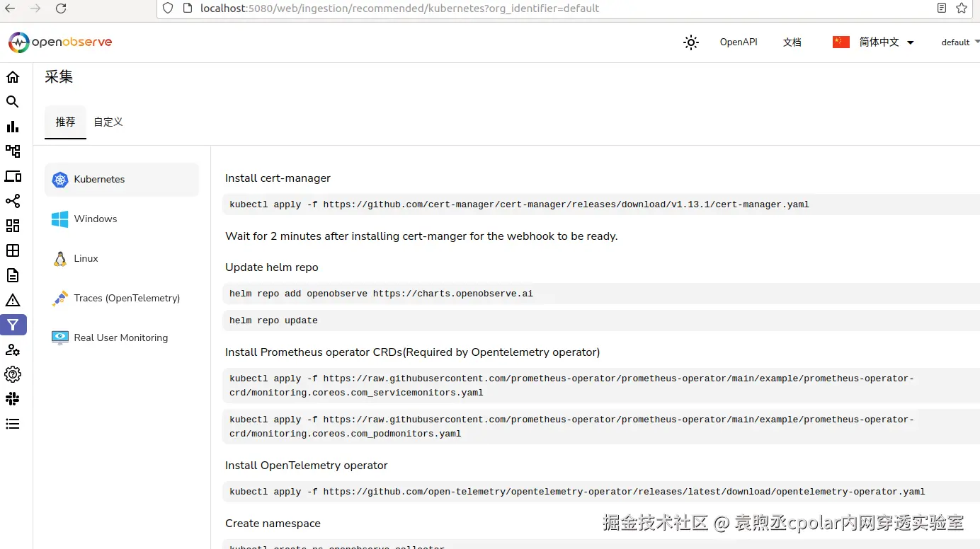Viewport: 980px width, 549px height.
Task: Click the browser forward arrow
Action: pyautogui.click(x=35, y=8)
